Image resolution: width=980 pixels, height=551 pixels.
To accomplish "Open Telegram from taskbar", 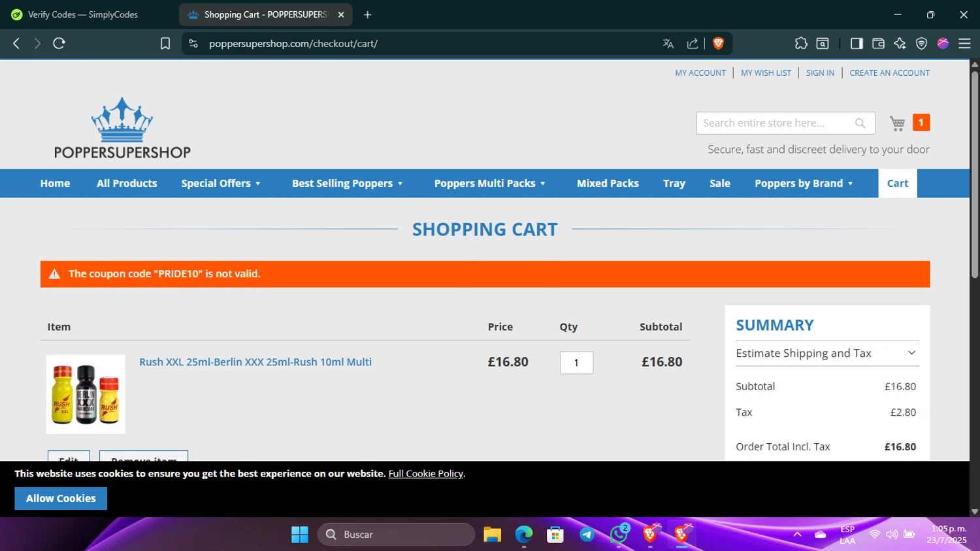I will [587, 535].
